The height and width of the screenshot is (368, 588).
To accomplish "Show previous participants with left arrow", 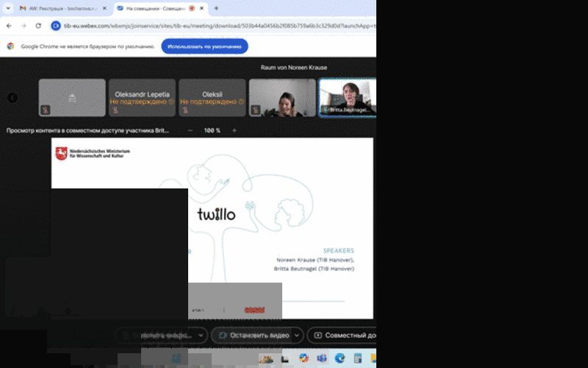I will pos(12,98).
